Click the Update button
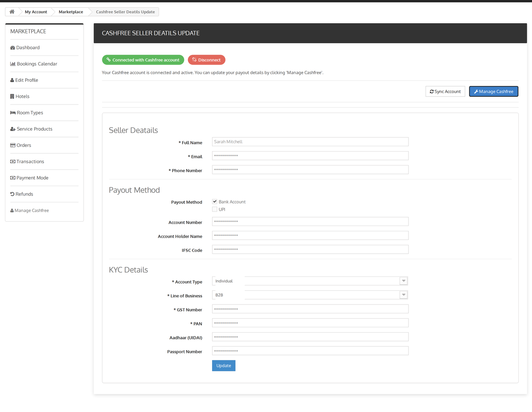This screenshot has height=412, width=532. point(224,366)
